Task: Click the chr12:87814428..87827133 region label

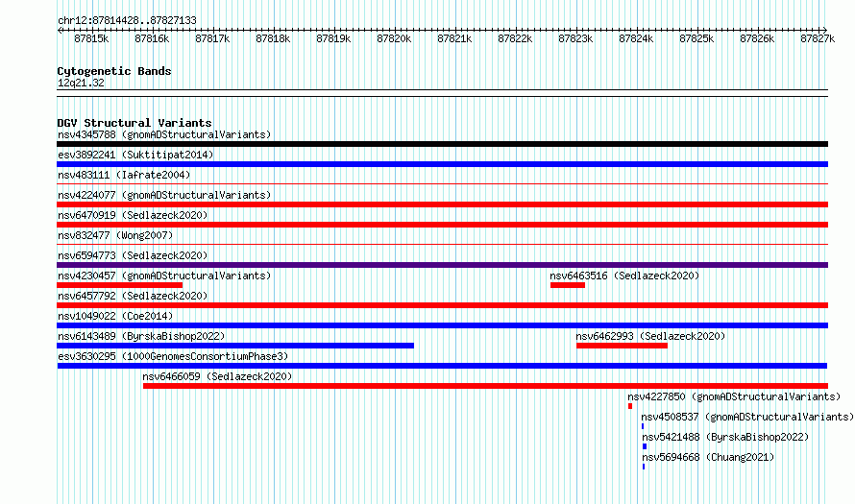Action: 127,21
